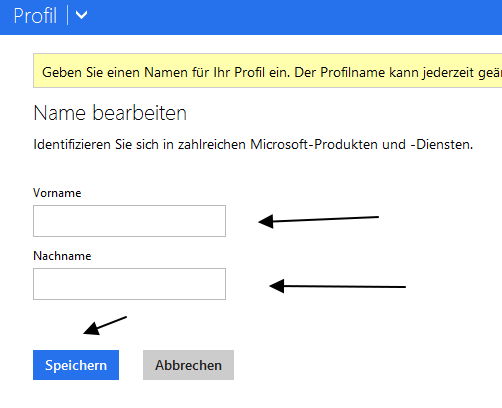Select the Vorname field label
The height and width of the screenshot is (408, 502).
pyautogui.click(x=57, y=193)
